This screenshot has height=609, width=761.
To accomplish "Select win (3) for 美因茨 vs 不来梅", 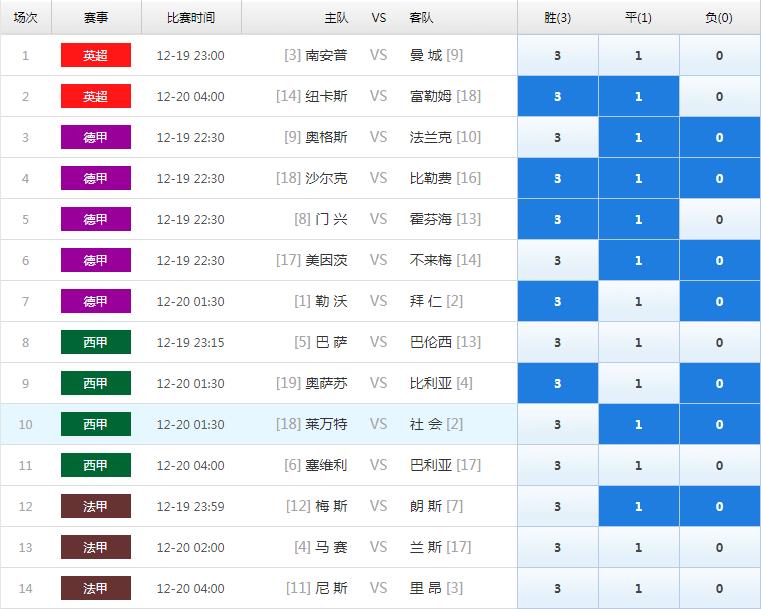I will coord(558,260).
